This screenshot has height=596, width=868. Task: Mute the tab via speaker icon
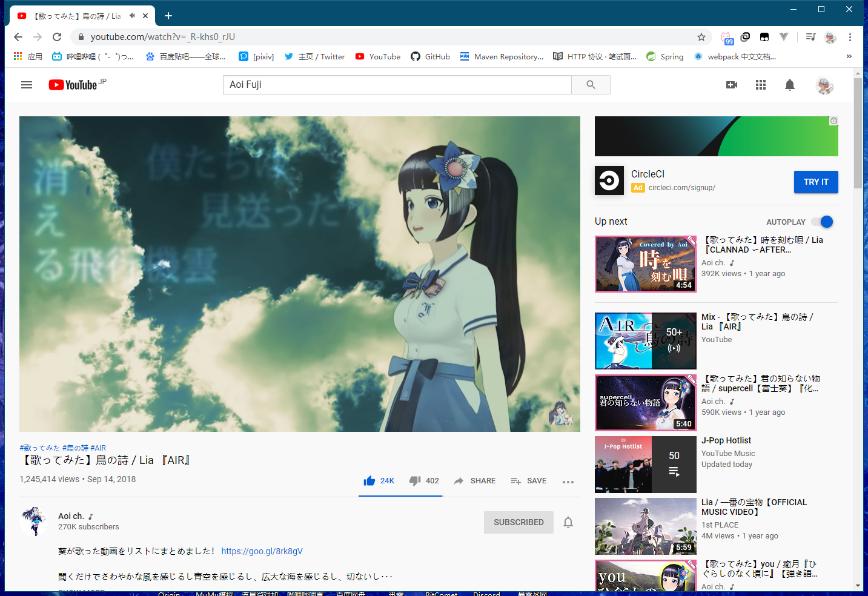pyautogui.click(x=132, y=16)
